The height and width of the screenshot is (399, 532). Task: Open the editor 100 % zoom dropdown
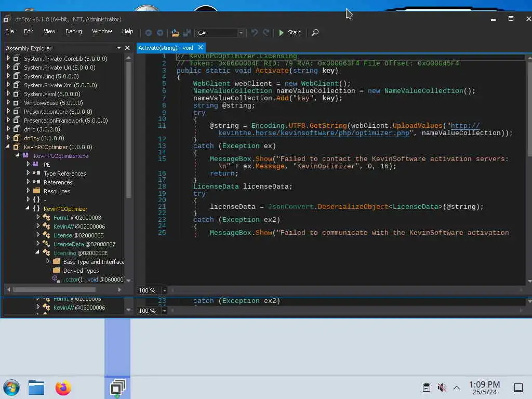(x=164, y=290)
